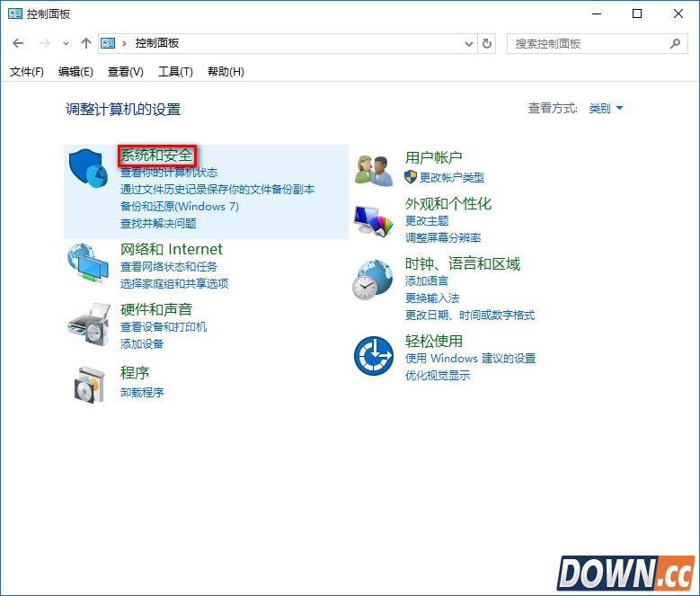Click 通过文件历史记录保存你的文件备份副本 link
This screenshot has width=700, height=596.
click(217, 190)
